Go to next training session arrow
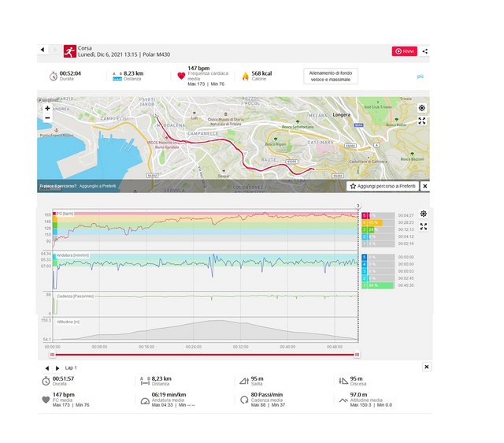Screen dimensions: 504x443 pos(54,50)
